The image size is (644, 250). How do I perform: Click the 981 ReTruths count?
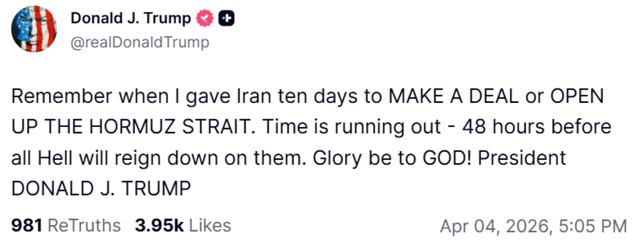click(27, 225)
